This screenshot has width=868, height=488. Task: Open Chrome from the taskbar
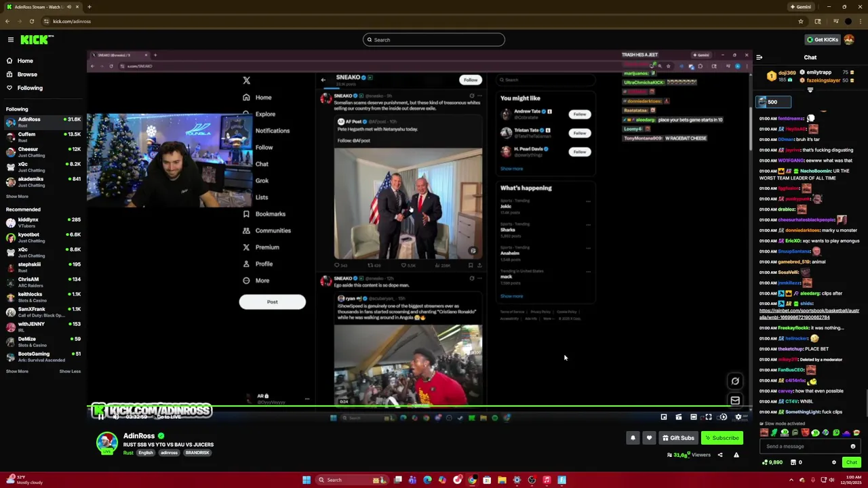pos(472,480)
